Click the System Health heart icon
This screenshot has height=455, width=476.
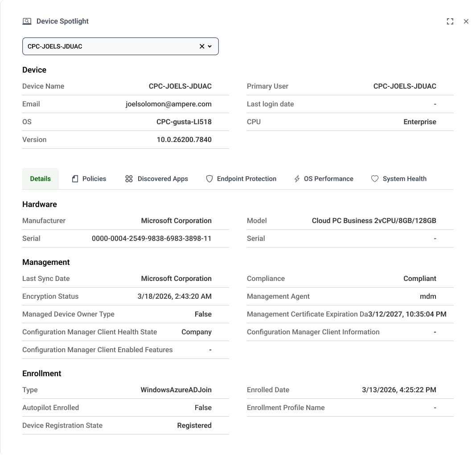(x=375, y=179)
